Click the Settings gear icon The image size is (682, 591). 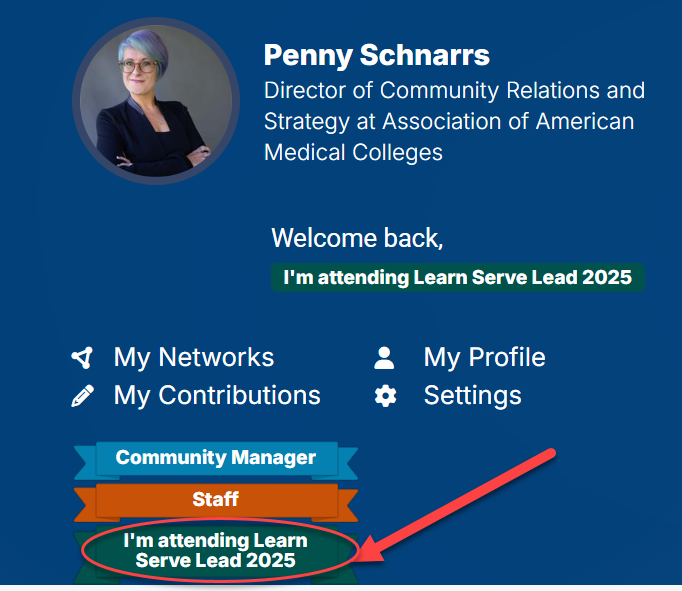click(x=385, y=396)
